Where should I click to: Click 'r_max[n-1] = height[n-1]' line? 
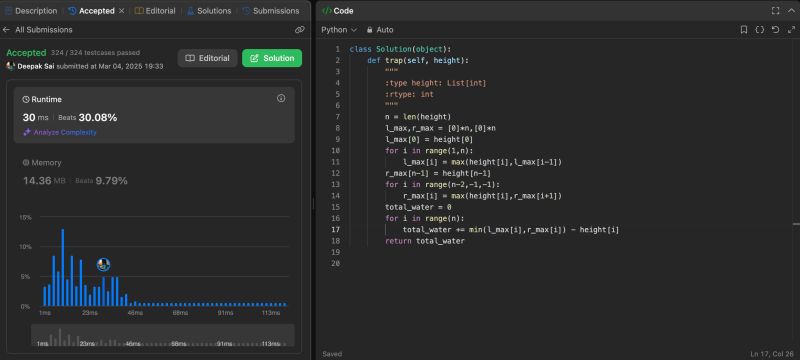(x=438, y=173)
